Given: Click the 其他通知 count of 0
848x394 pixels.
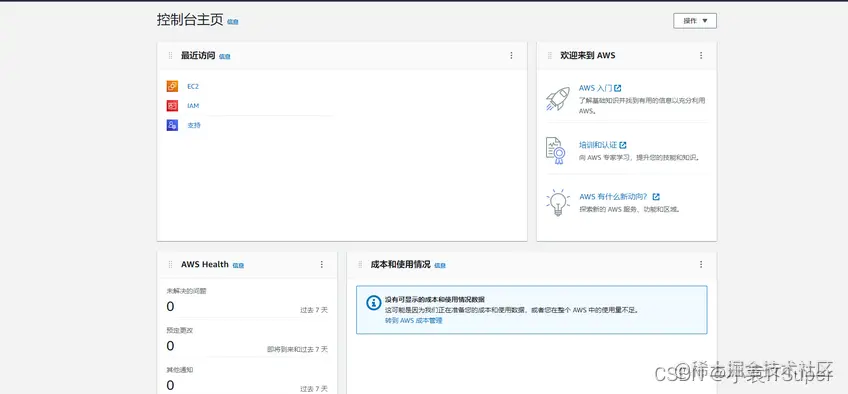Looking at the screenshot, I should pyautogui.click(x=170, y=385).
